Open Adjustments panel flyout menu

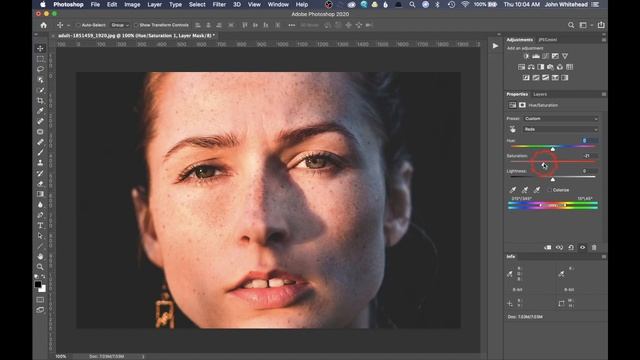tap(604, 40)
